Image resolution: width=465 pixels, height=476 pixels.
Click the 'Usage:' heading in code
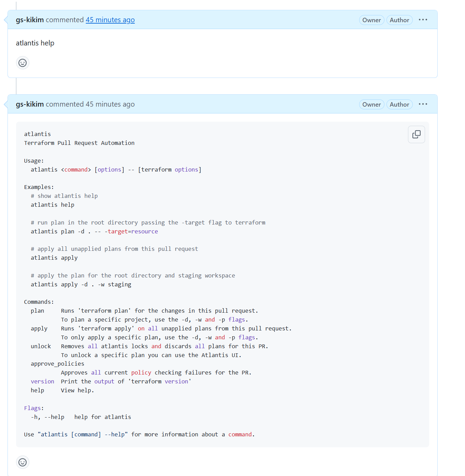[34, 161]
